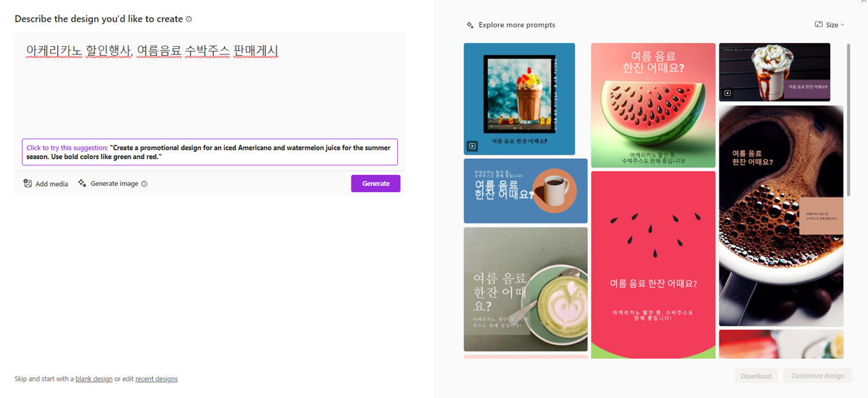Viewport: 868px width, 398px height.
Task: Click the purple-bordered suggestion prompt box
Action: pos(209,152)
